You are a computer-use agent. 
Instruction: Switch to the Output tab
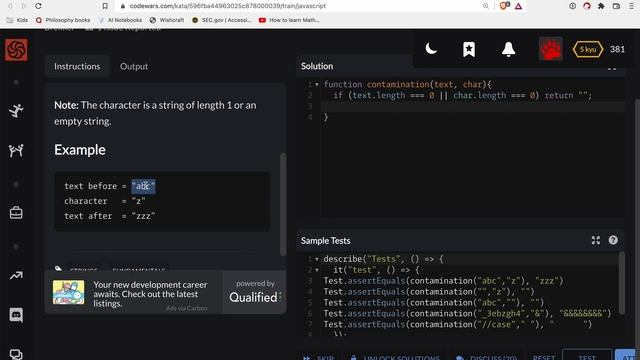tap(134, 66)
